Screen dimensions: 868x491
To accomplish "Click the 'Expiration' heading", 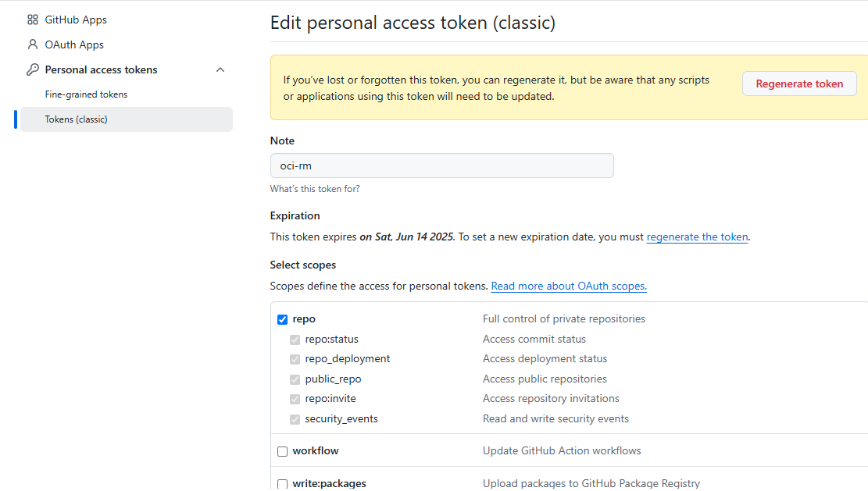I will click(295, 215).
